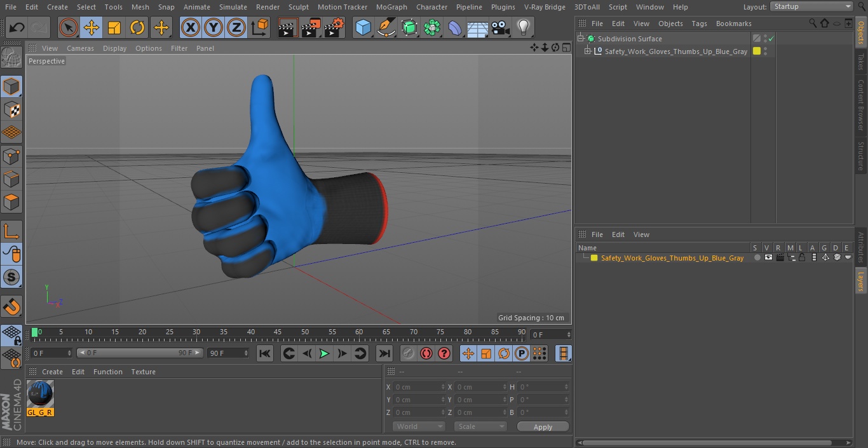Go to end of animation
Viewport: 868px width, 448px height.
(x=384, y=353)
